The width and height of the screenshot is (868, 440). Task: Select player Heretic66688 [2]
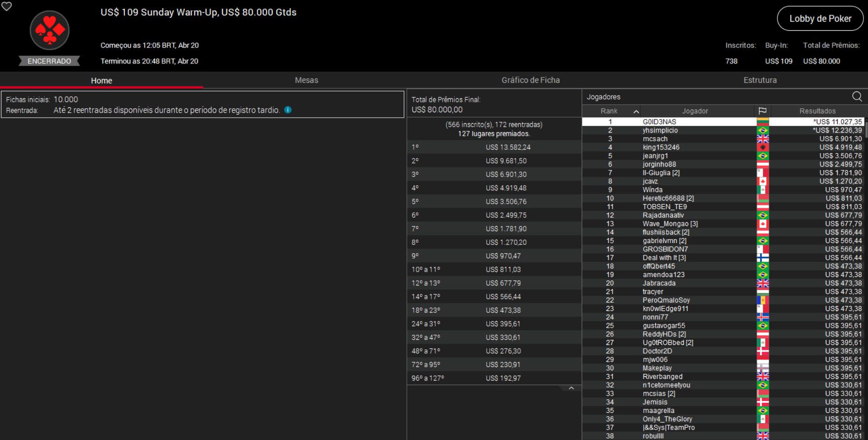(723, 198)
